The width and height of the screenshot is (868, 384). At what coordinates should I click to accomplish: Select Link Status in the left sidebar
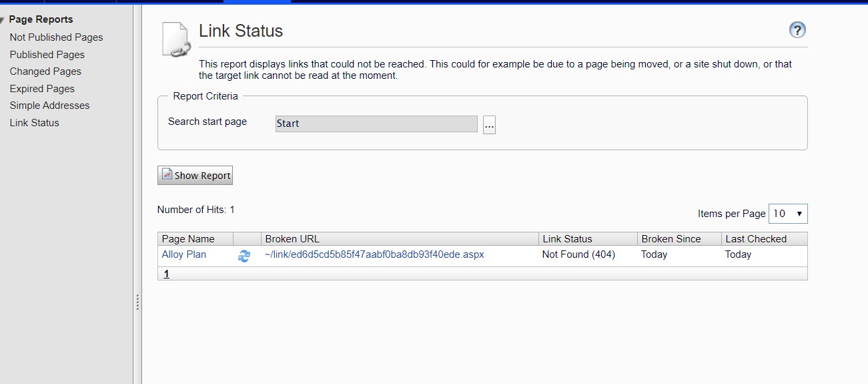[34, 123]
